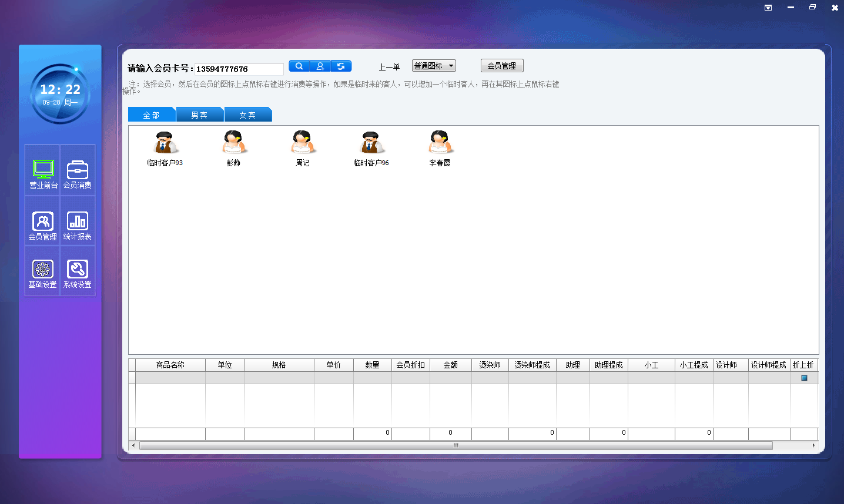Toggle the 折上折 checkbox in grid row

coord(804,378)
